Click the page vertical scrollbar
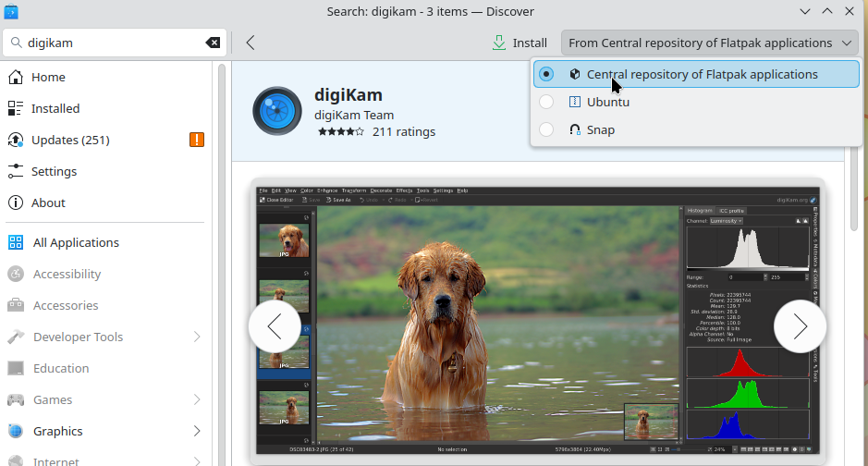This screenshot has width=868, height=466. (855, 147)
